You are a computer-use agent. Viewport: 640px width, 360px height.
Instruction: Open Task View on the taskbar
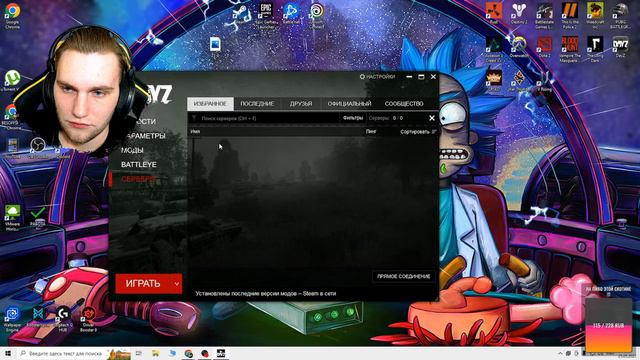click(x=139, y=353)
